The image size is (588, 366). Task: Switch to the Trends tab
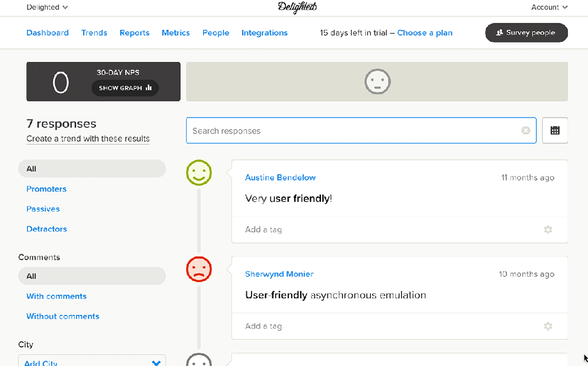point(94,33)
